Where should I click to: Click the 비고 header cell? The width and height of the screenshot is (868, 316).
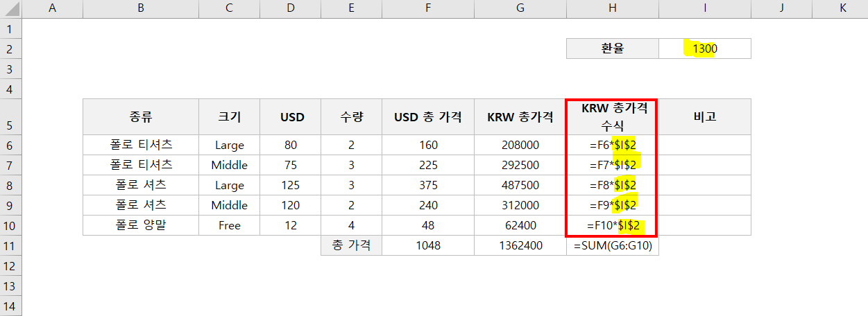click(705, 116)
